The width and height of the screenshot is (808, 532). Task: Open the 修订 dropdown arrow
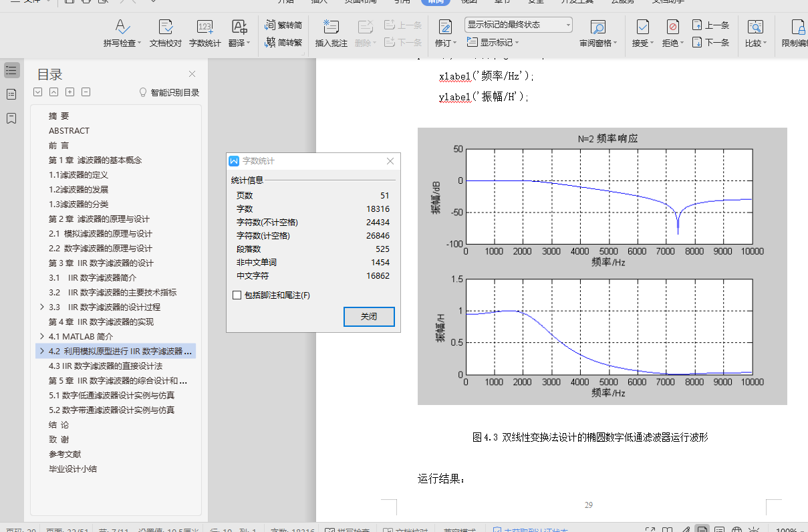click(x=455, y=43)
